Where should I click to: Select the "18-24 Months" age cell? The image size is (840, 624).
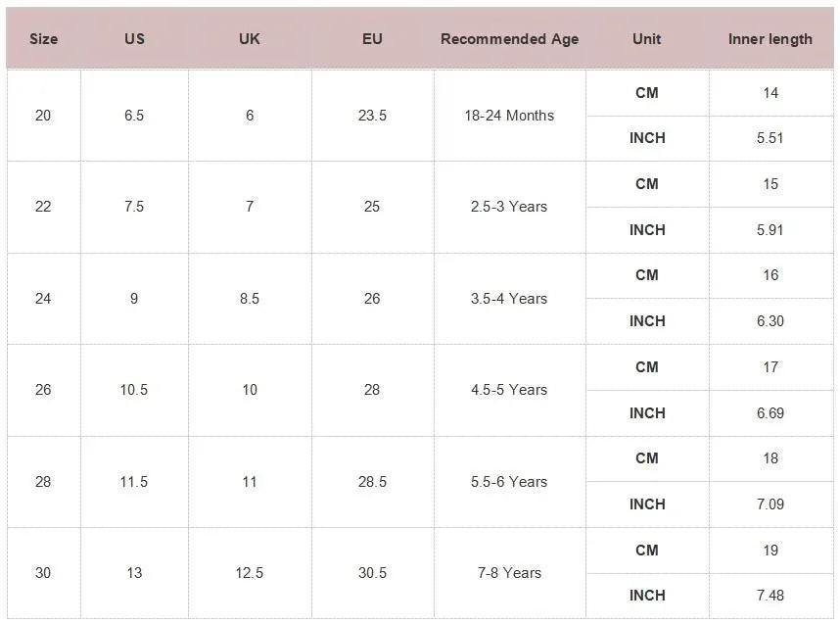[x=509, y=116]
